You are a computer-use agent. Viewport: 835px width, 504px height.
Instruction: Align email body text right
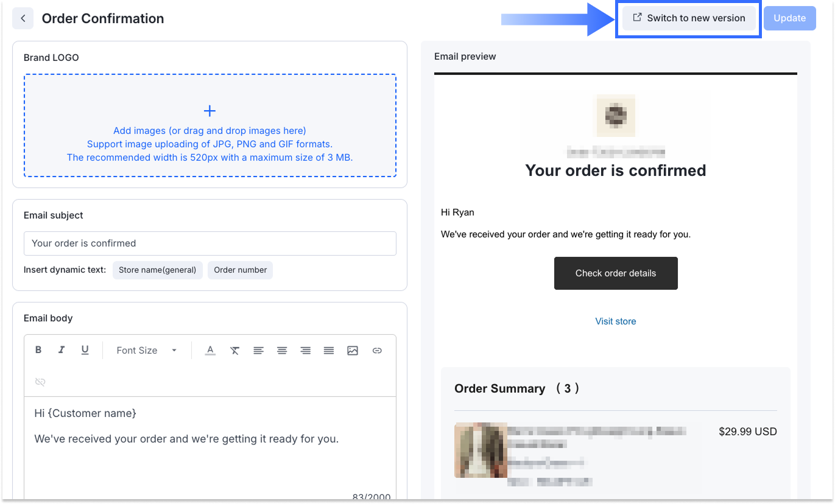pyautogui.click(x=305, y=351)
